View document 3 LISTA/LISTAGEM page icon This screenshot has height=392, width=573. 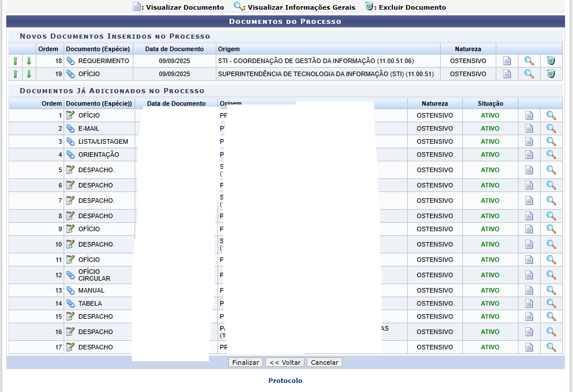point(529,141)
